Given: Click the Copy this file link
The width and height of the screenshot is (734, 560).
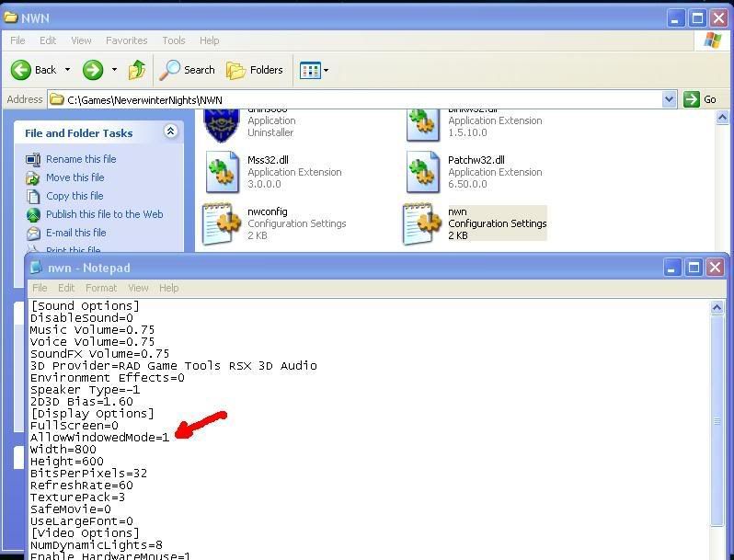Looking at the screenshot, I should coord(75,196).
